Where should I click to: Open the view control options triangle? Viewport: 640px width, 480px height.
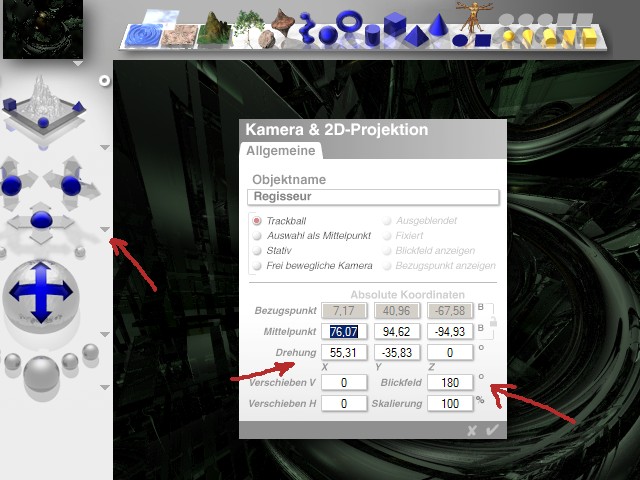point(105,147)
